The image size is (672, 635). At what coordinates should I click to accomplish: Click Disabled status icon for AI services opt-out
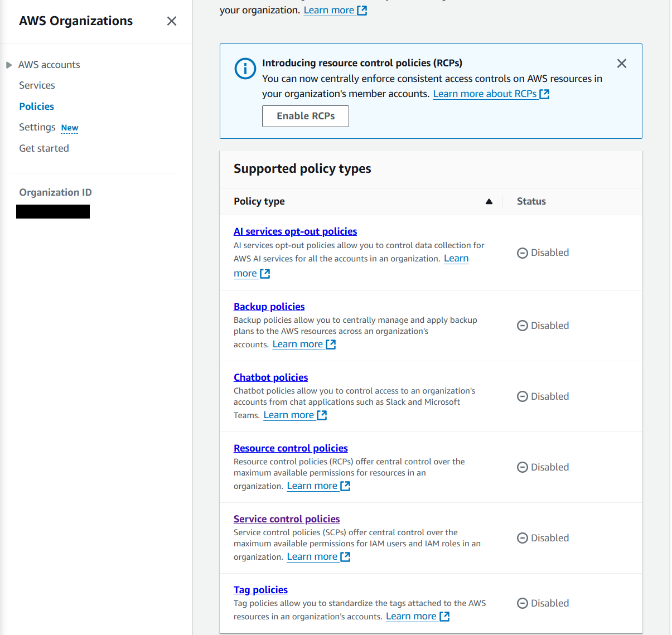tap(523, 253)
